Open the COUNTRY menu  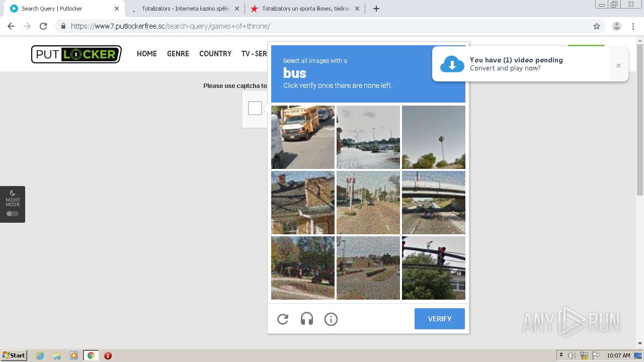click(x=215, y=54)
